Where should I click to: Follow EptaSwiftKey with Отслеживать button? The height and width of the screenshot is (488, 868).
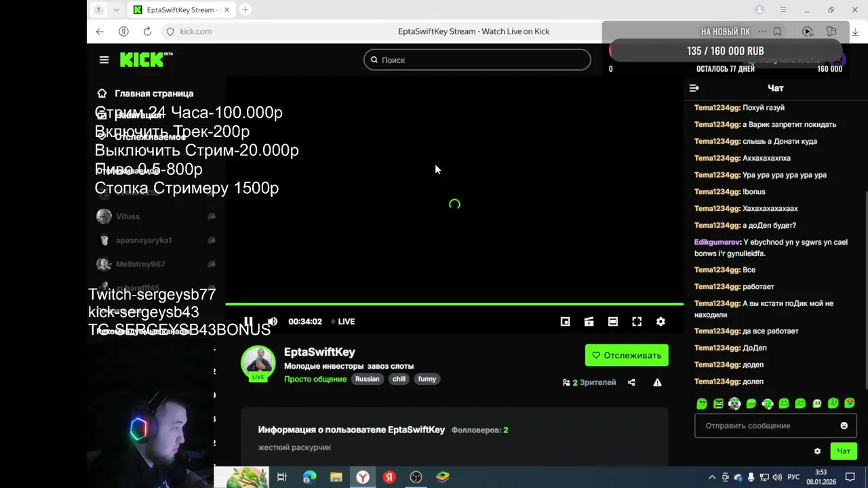coord(627,355)
